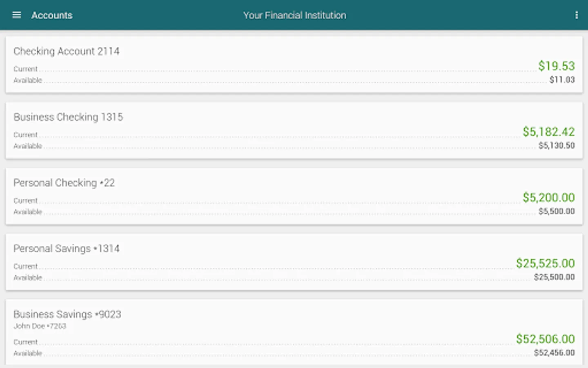
Task: Tap the $52,506.00 current balance
Action: tap(545, 339)
